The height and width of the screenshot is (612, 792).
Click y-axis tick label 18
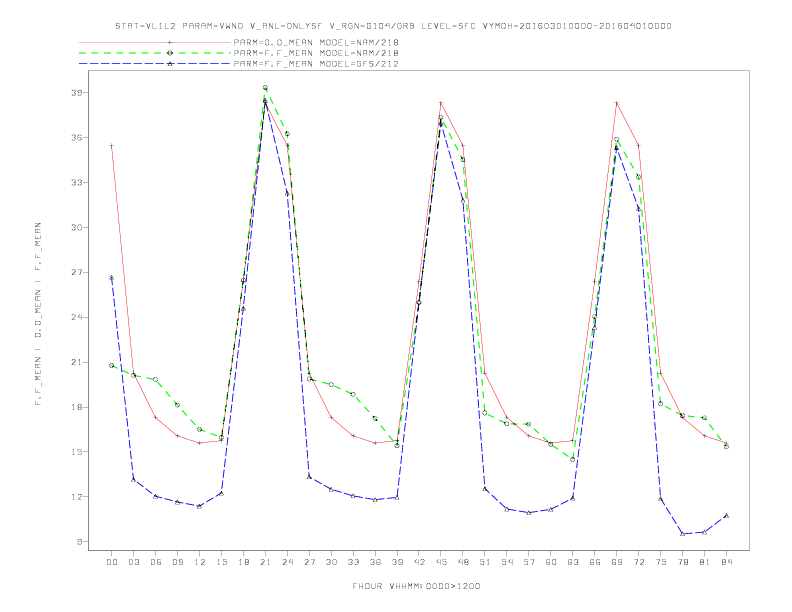point(76,407)
